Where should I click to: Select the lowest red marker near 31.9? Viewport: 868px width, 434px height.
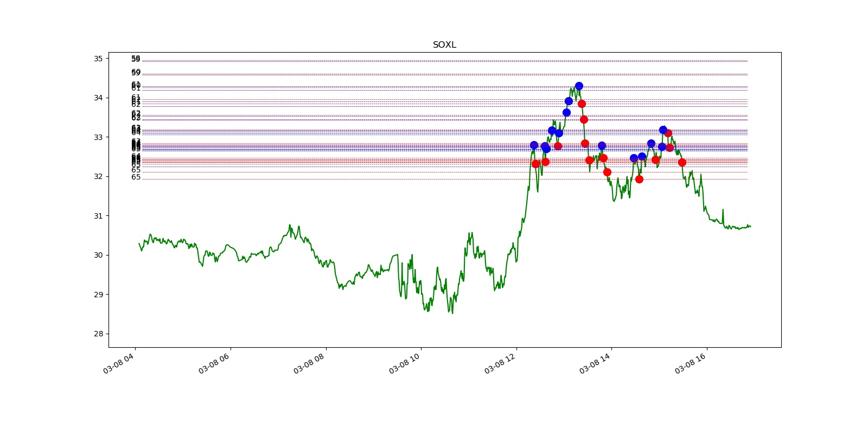click(x=639, y=179)
